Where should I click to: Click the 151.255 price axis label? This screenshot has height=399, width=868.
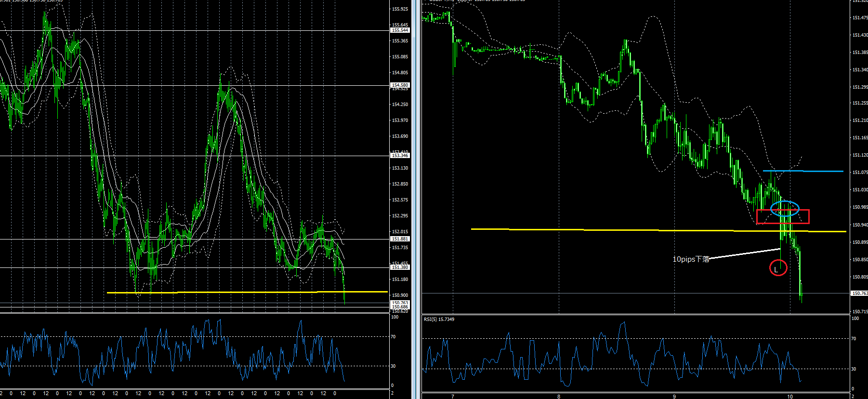(x=860, y=103)
